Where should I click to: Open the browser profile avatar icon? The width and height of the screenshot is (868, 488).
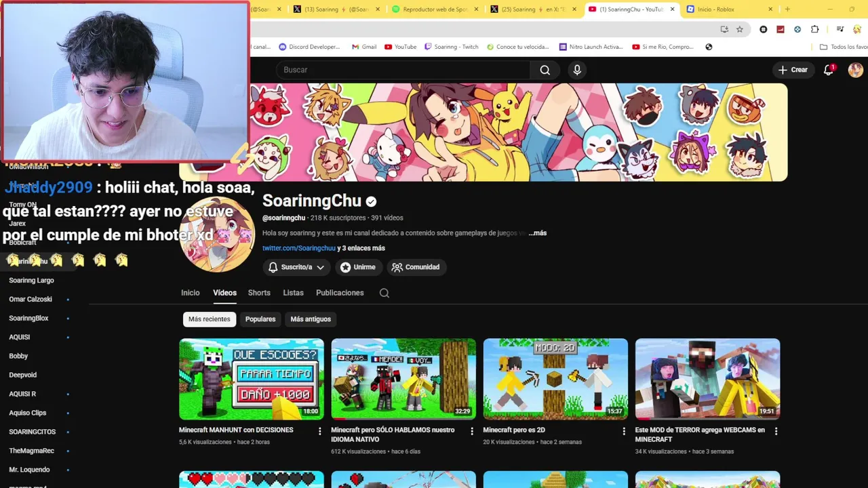[x=858, y=29]
